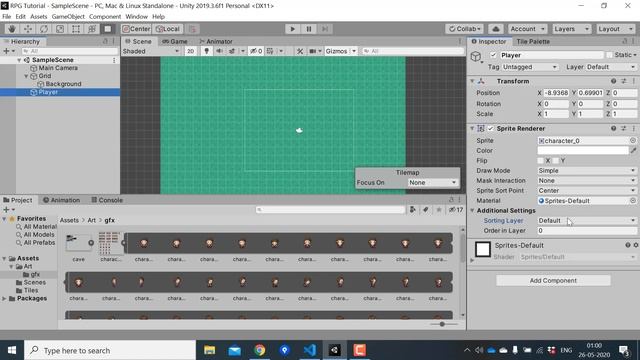Image resolution: width=640 pixels, height=360 pixels.
Task: Click the Add Component button
Action: coord(553,280)
